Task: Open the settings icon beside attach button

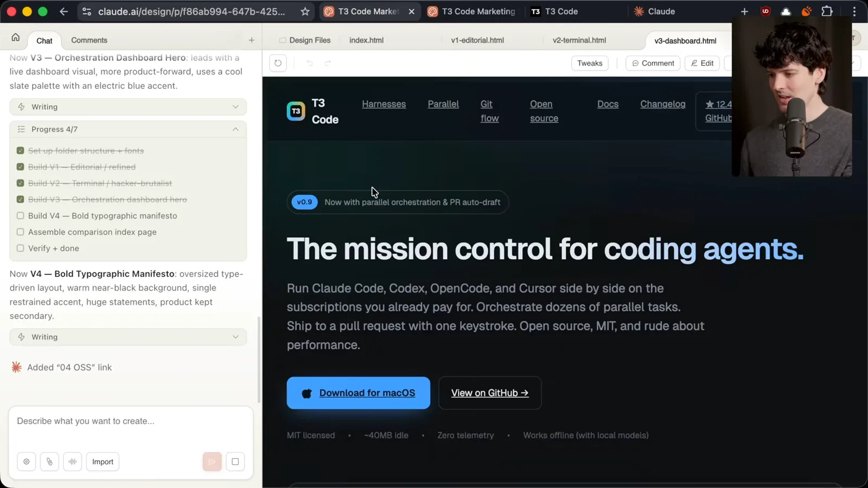Action: [27, 461]
